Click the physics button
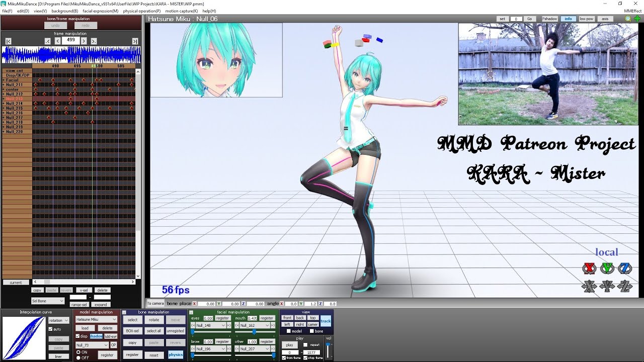The image size is (644, 362). tap(176, 354)
